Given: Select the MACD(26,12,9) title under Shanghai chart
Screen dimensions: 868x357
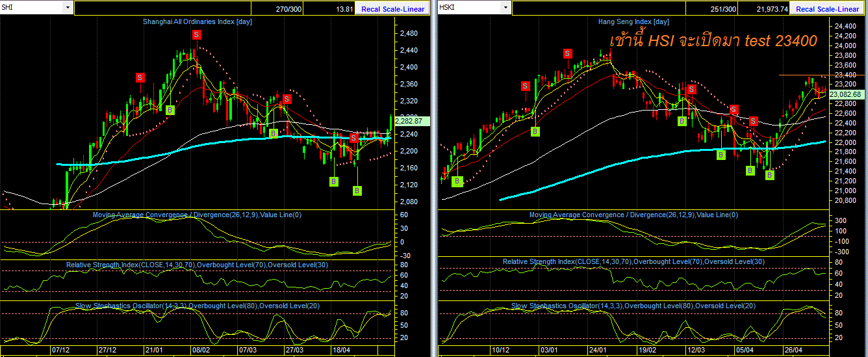Looking at the screenshot, I should pos(198,215).
